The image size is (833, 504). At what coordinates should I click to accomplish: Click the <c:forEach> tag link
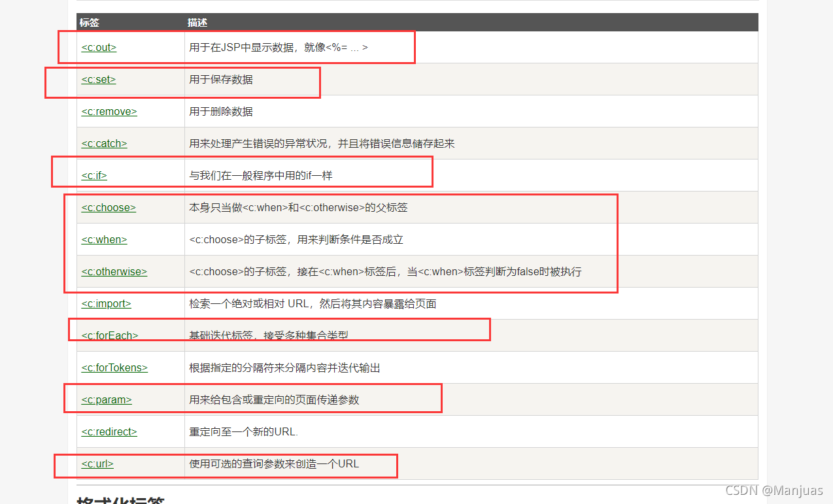[110, 336]
